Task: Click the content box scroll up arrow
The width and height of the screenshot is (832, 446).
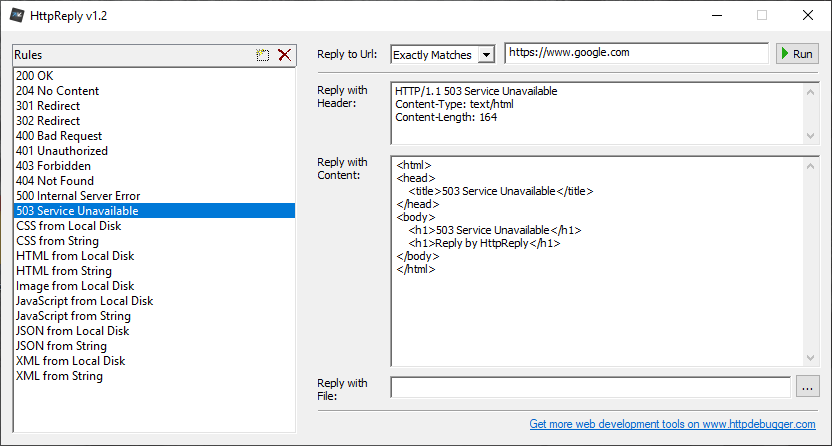Action: point(810,166)
